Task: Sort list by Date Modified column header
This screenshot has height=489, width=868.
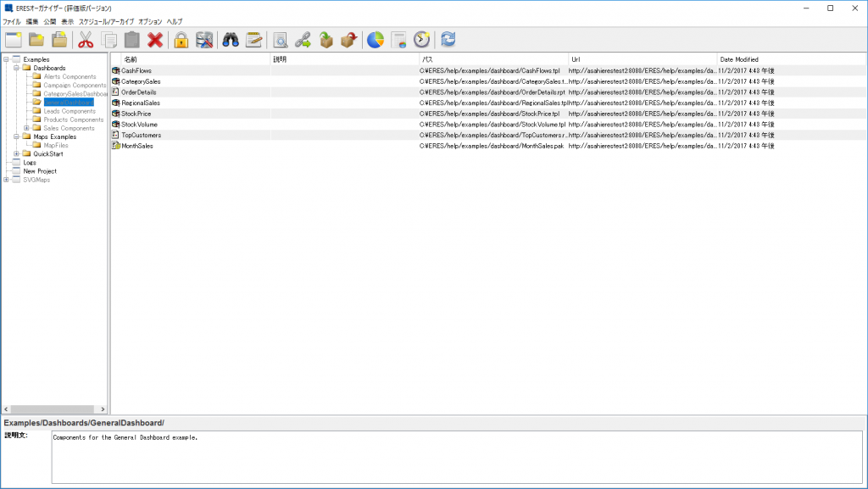Action: pyautogui.click(x=739, y=59)
